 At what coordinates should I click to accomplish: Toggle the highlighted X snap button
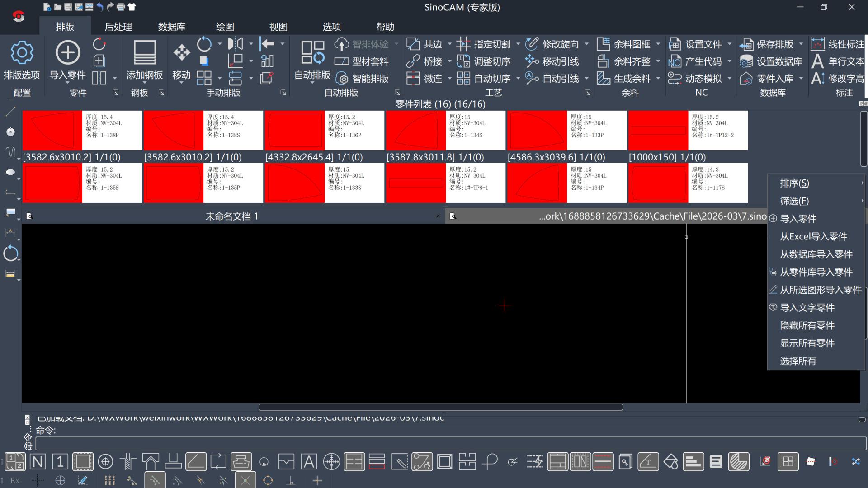pyautogui.click(x=245, y=480)
